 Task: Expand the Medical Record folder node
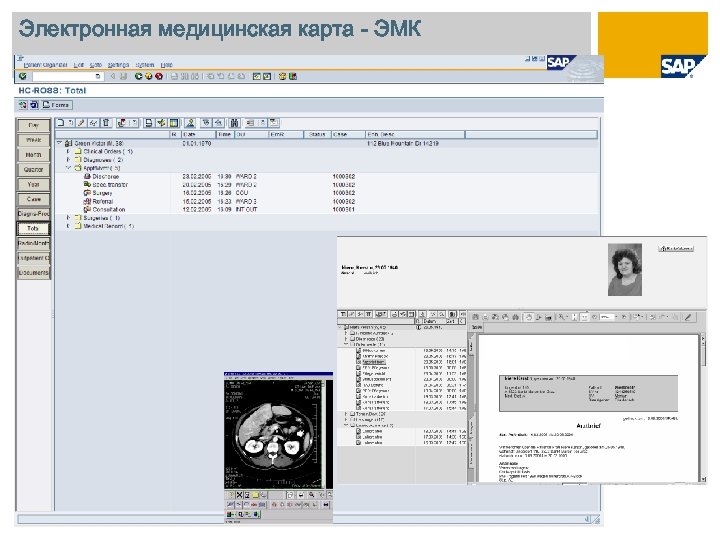[x=68, y=226]
